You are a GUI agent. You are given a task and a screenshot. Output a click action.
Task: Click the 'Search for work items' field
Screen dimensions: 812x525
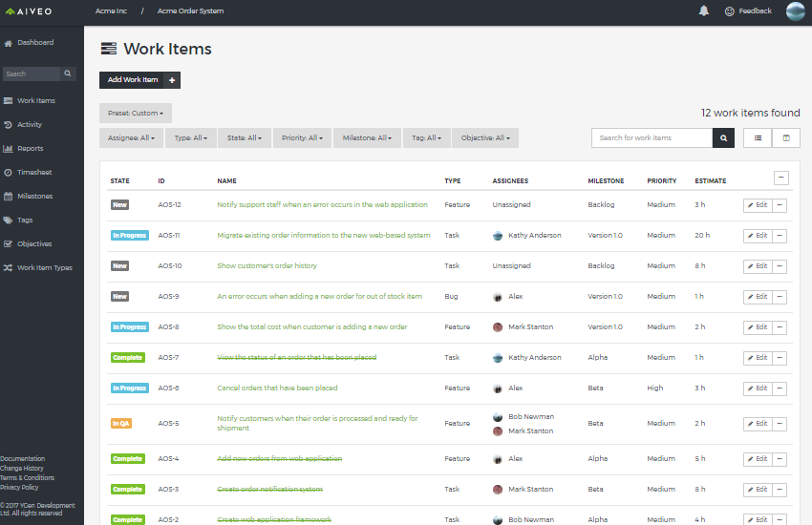click(x=652, y=137)
